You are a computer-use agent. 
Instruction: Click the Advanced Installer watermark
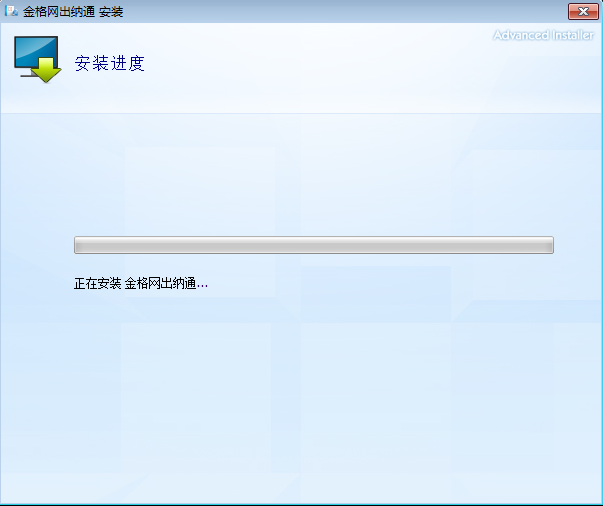pyautogui.click(x=543, y=35)
